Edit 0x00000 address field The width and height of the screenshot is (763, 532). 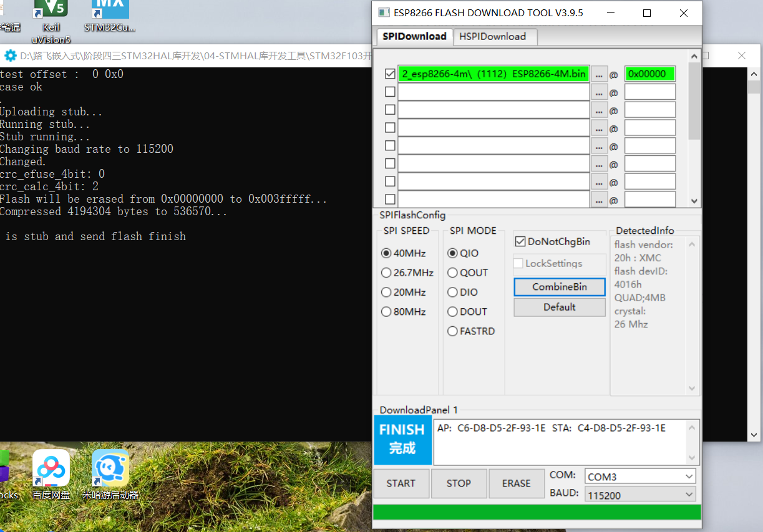click(x=650, y=74)
